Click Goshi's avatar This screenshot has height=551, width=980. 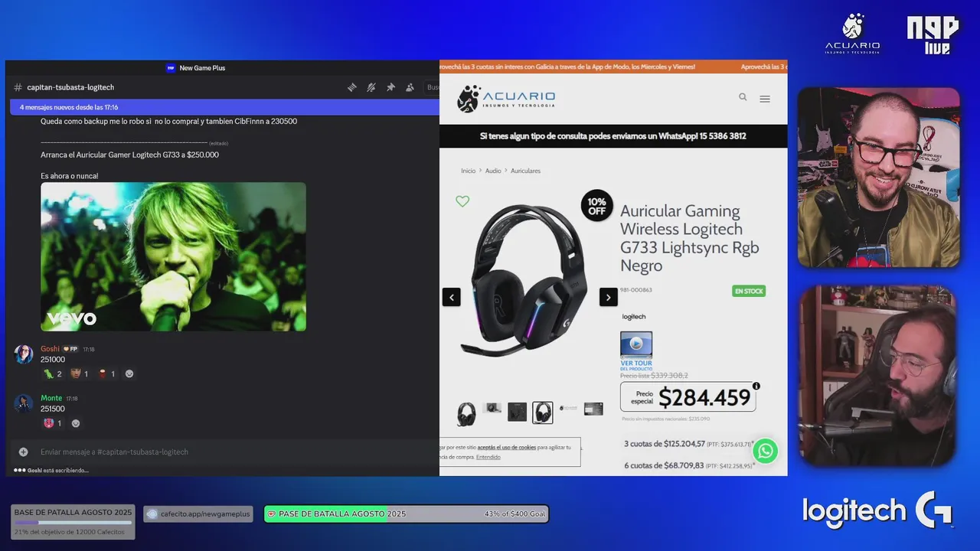(24, 354)
